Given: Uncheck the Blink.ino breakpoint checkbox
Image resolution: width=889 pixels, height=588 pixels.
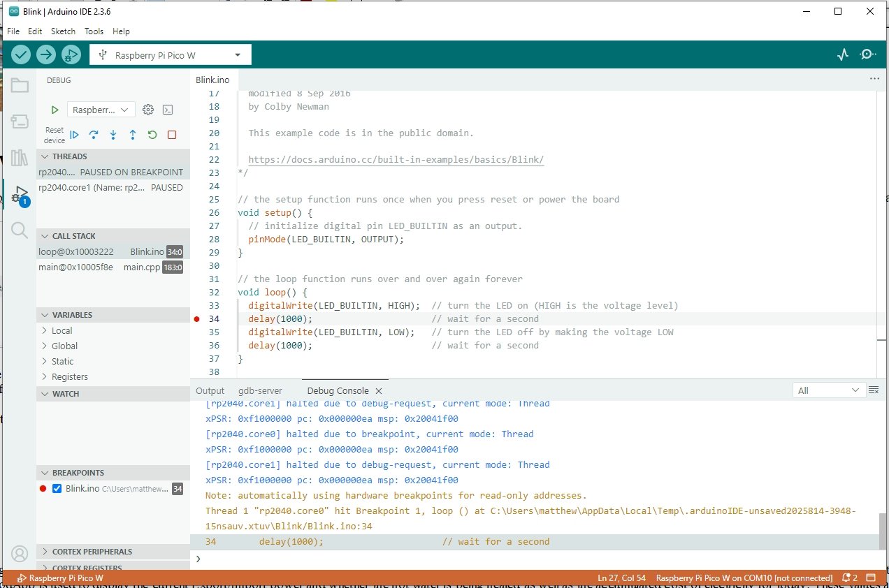Looking at the screenshot, I should coord(57,489).
